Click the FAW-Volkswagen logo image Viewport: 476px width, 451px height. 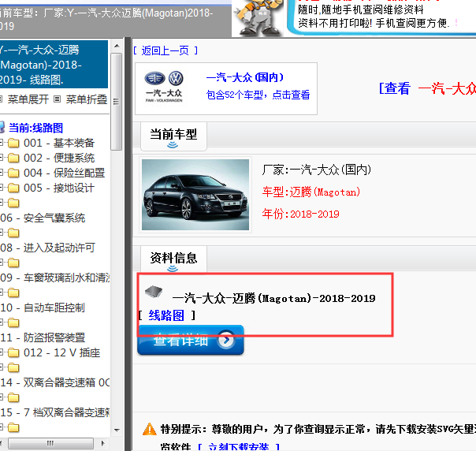tap(164, 88)
